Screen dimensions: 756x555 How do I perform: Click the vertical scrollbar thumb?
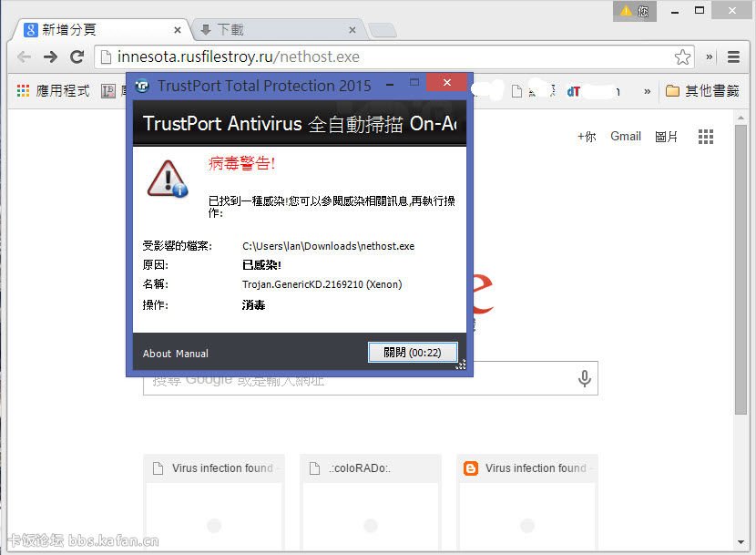click(x=741, y=269)
